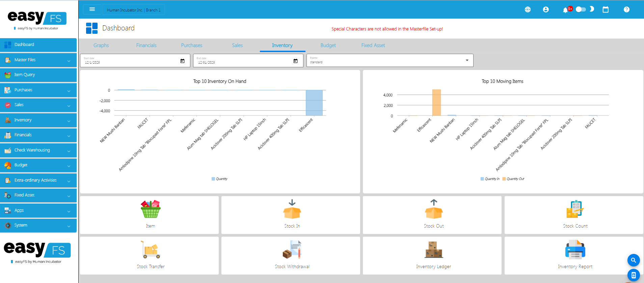Open Item Query from sidebar
Image resolution: width=644 pixels, height=283 pixels.
click(x=38, y=75)
